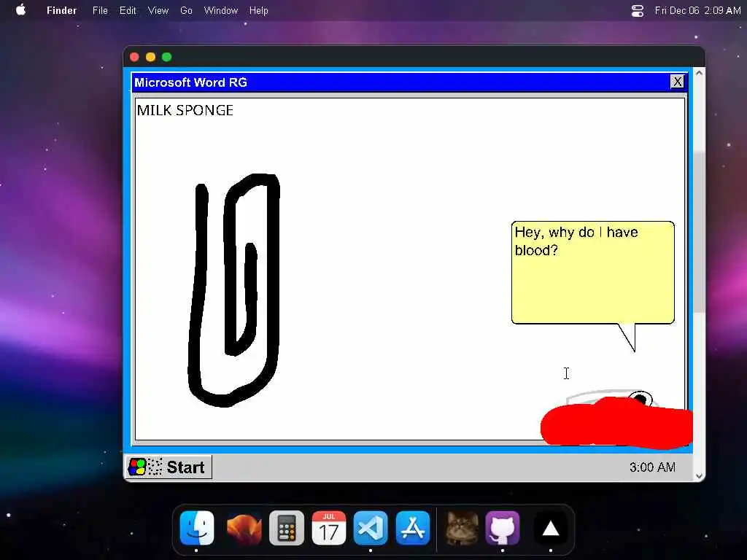Click the Start button
747x560 pixels.
169,467
